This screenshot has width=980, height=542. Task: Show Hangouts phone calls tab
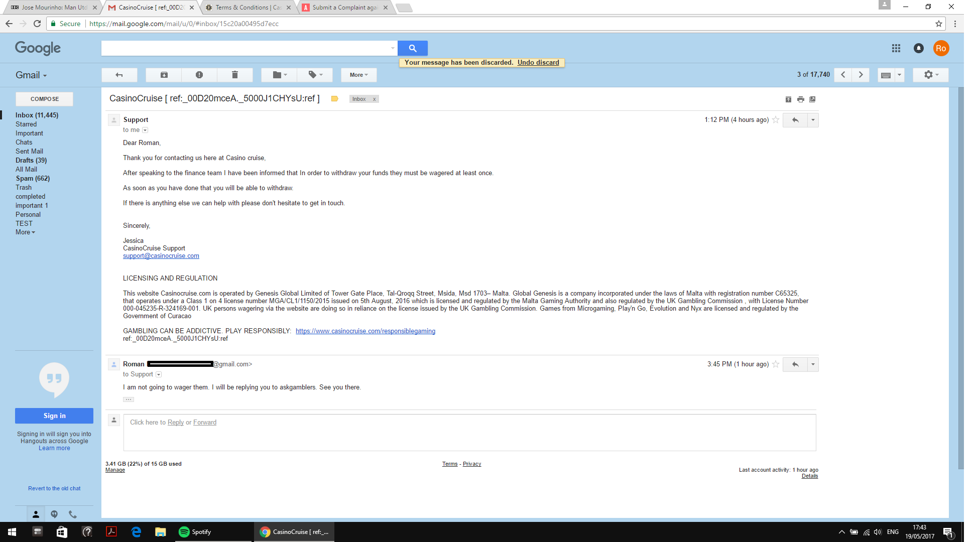(x=73, y=514)
